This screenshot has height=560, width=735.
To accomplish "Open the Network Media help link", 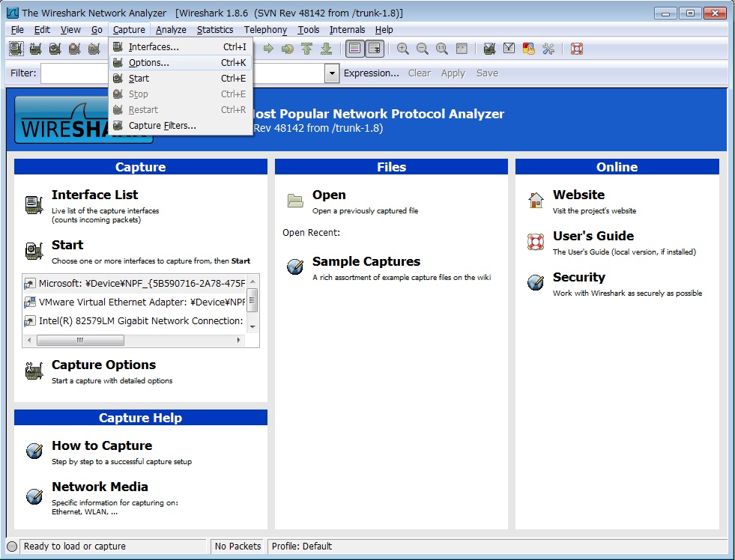I will [100, 487].
